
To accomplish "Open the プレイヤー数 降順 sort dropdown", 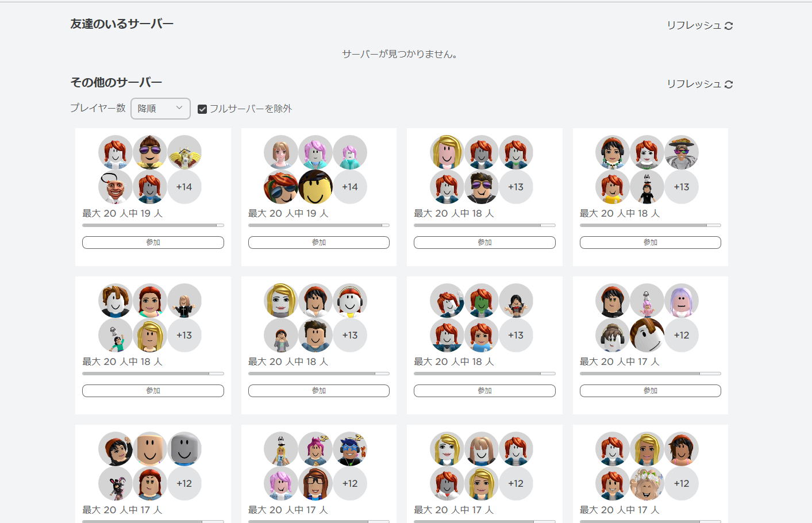I will pyautogui.click(x=160, y=109).
